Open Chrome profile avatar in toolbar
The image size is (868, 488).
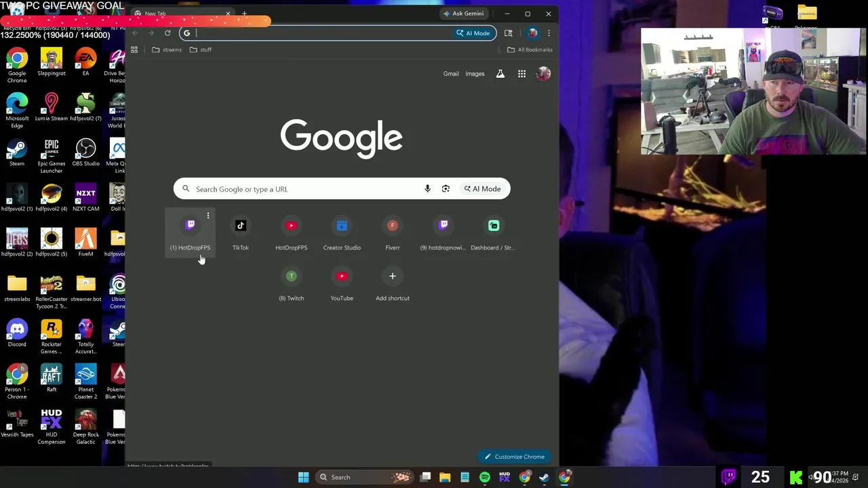[x=533, y=33]
